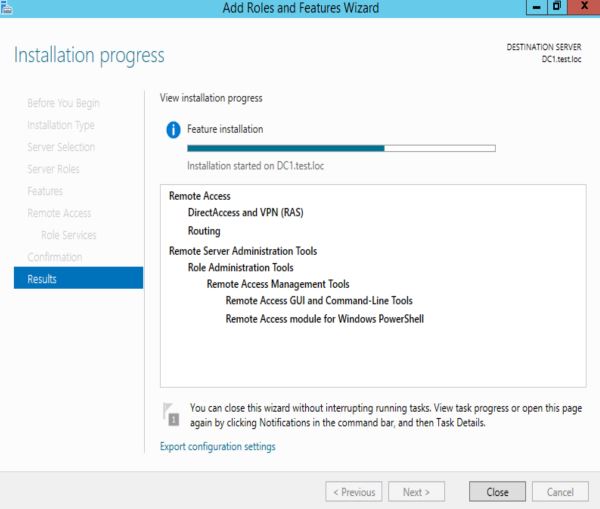The width and height of the screenshot is (600, 509).
Task: Select the Role Services step in sidebar
Action: (x=69, y=235)
